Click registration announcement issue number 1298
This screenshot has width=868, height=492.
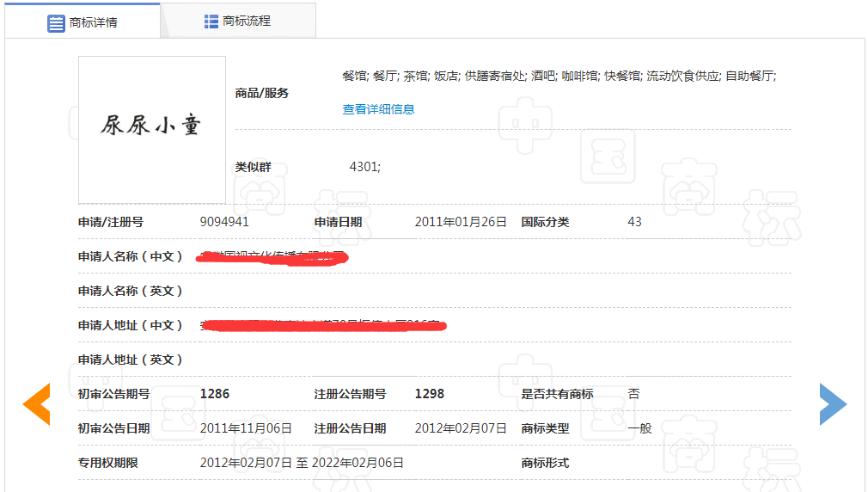point(430,394)
